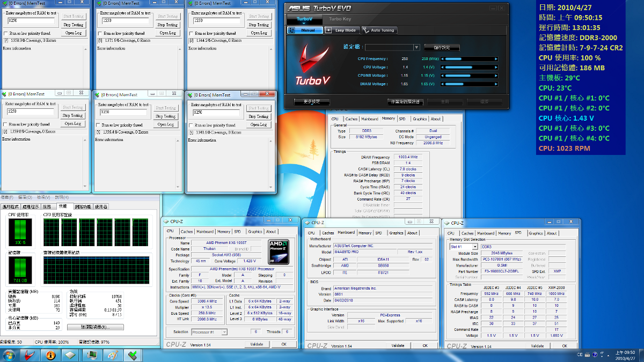Screen dimensions: 644x362
Task: Click Validate in CPU-Z Mainboard window
Action: click(398, 345)
